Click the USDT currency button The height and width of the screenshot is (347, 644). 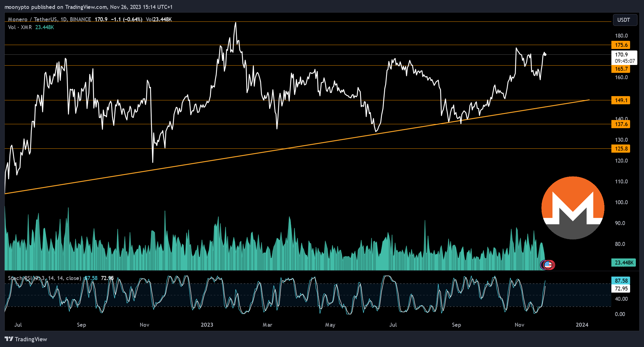tap(625, 20)
